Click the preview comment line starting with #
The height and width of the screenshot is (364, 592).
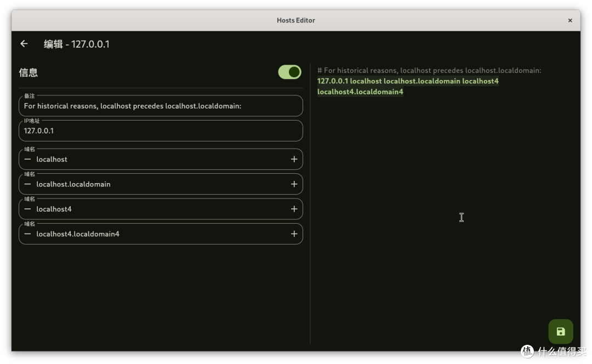point(429,71)
